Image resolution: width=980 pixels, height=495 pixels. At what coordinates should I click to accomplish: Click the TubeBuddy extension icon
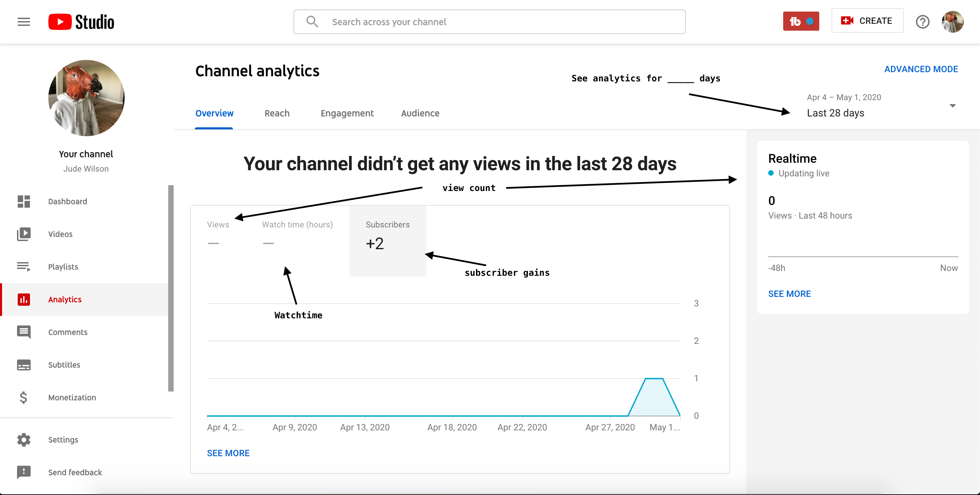(801, 21)
